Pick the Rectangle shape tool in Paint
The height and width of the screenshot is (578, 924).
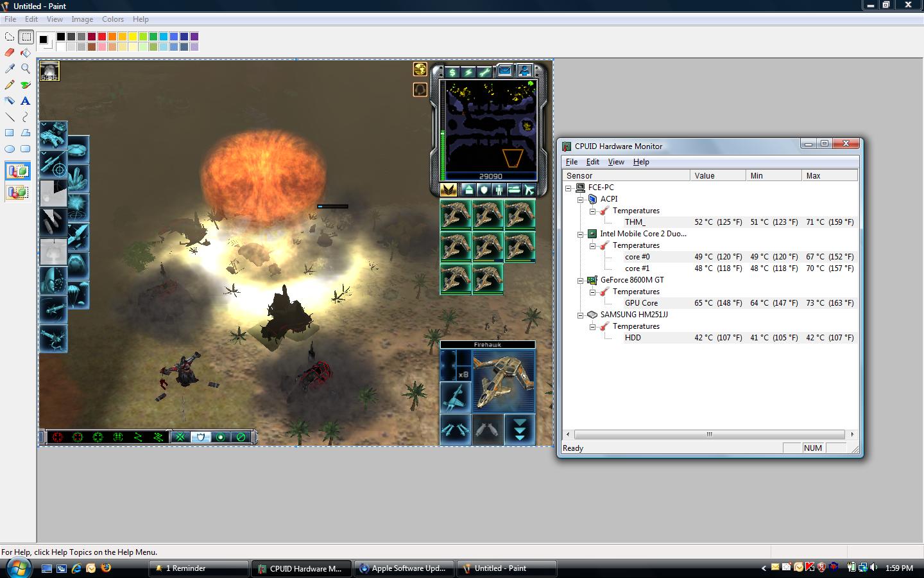10,133
